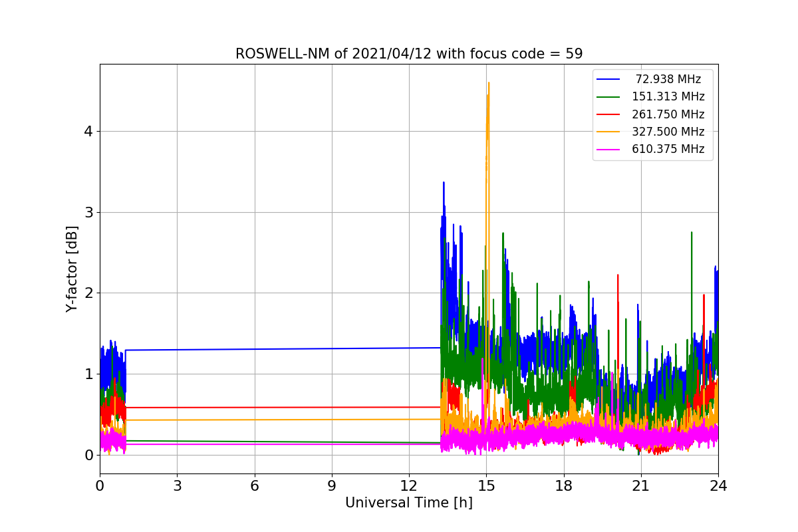
Task: Click the x-axis tick label 0
Action: pos(100,486)
